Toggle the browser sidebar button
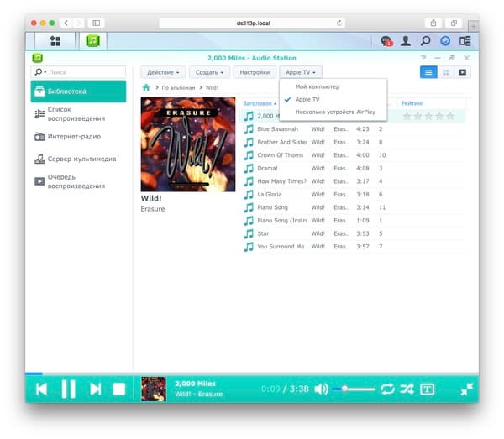504x439 pixels. (96, 23)
